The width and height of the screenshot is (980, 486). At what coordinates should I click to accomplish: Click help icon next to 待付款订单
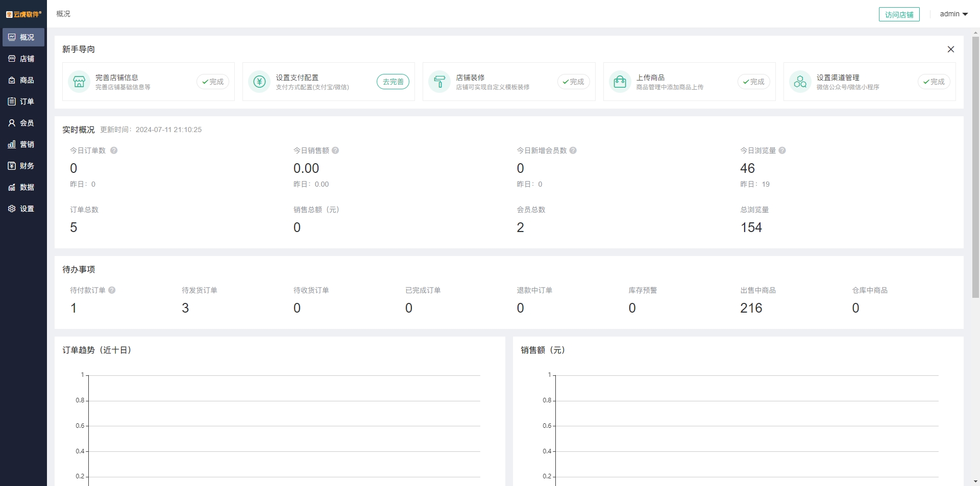[112, 290]
